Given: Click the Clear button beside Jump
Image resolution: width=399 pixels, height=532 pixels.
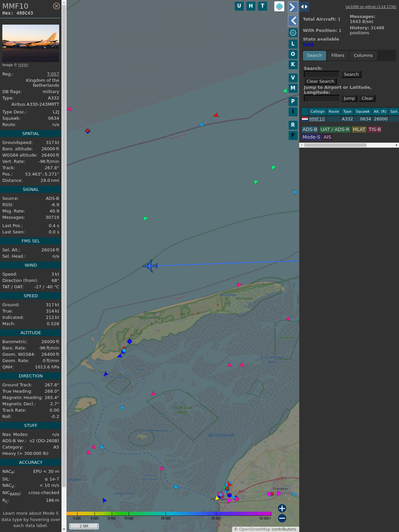Looking at the screenshot, I should [x=367, y=98].
